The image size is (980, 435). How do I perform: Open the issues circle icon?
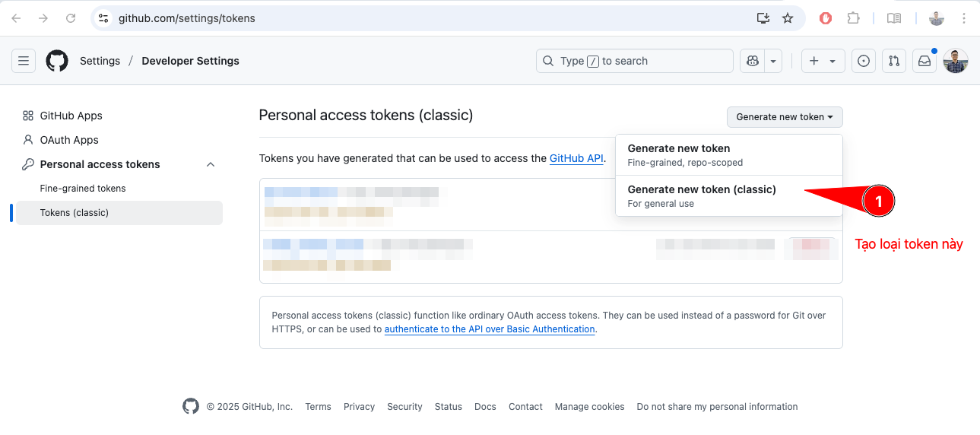pyautogui.click(x=863, y=61)
